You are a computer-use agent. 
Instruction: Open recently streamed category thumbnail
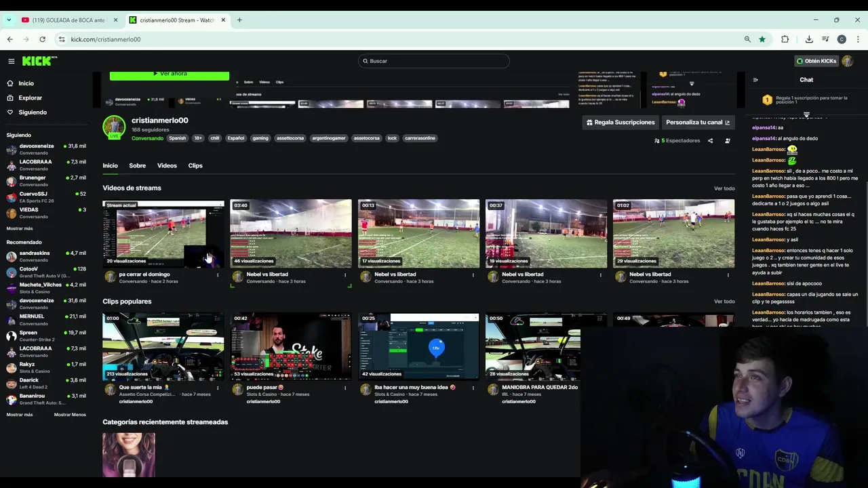tap(129, 455)
